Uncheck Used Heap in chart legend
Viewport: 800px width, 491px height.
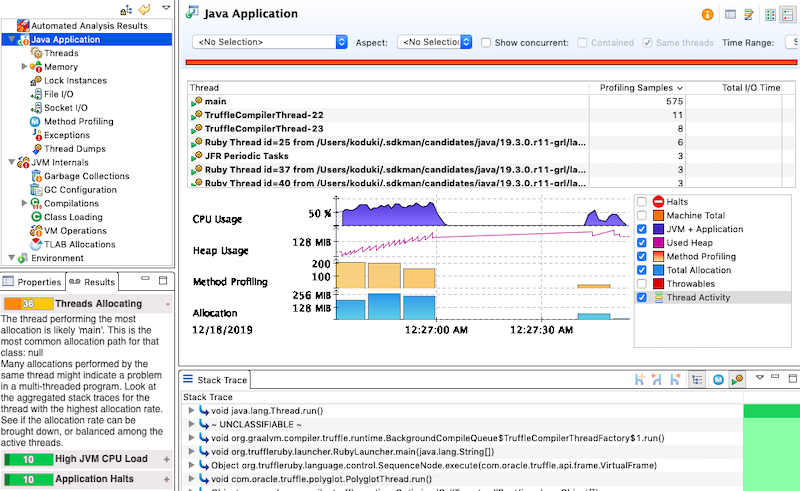pos(642,243)
